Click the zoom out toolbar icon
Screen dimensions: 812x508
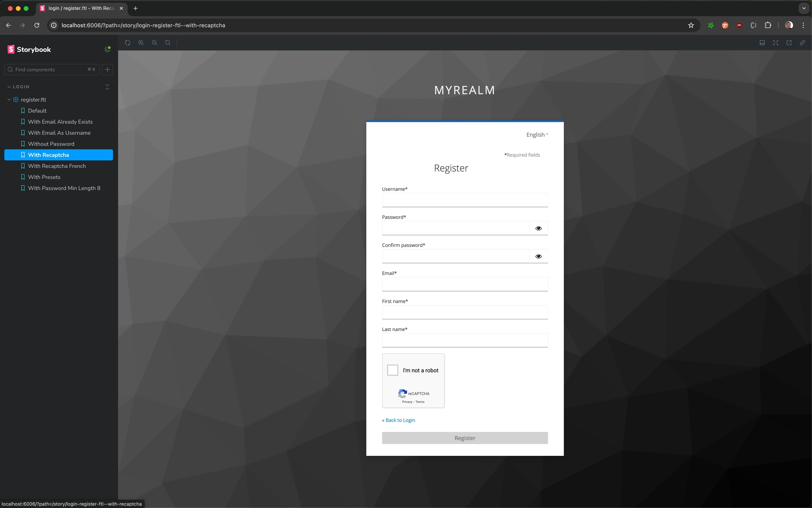point(154,43)
